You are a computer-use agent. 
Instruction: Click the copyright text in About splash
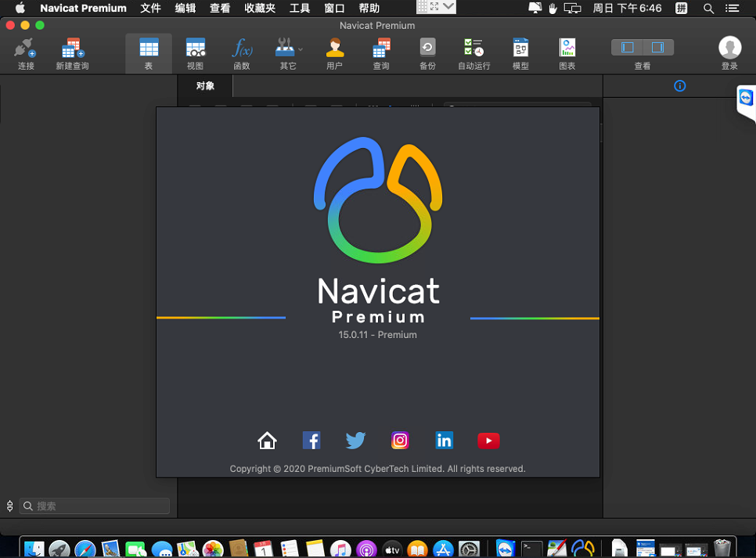[377, 469]
